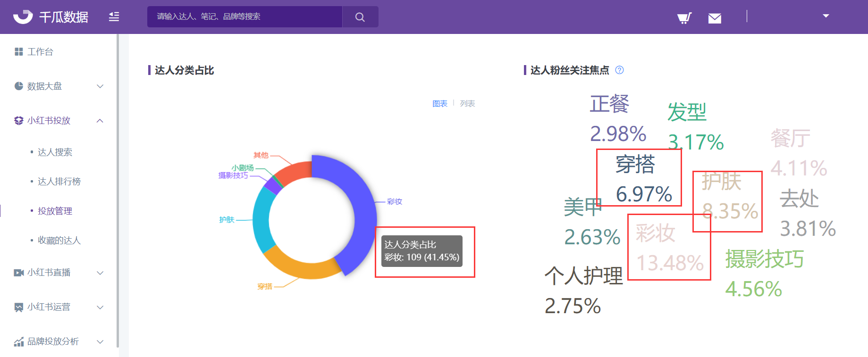Expand the 数据大盘 menu chevron
The width and height of the screenshot is (868, 357).
click(100, 86)
